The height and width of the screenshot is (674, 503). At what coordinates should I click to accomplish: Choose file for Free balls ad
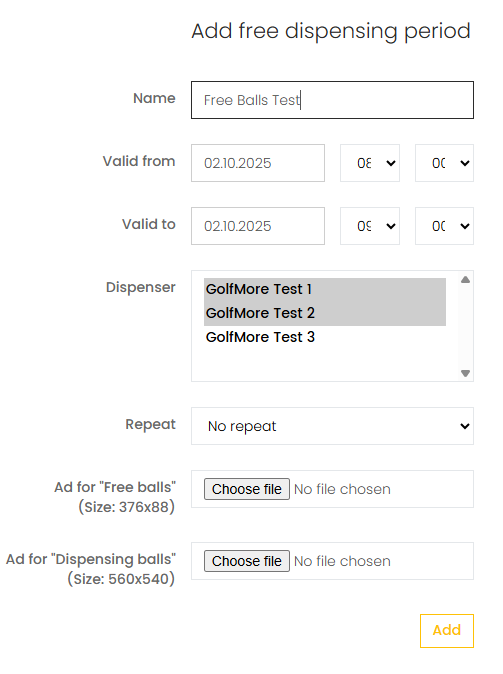247,489
